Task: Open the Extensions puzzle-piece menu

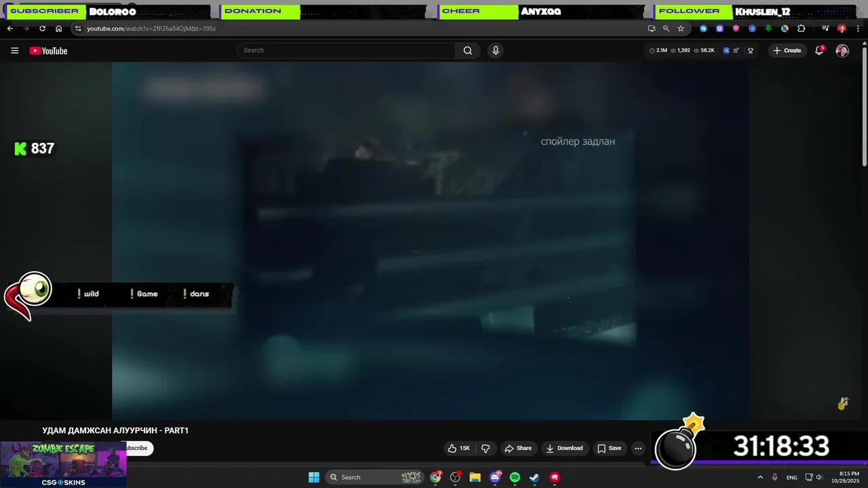Action: tap(801, 28)
